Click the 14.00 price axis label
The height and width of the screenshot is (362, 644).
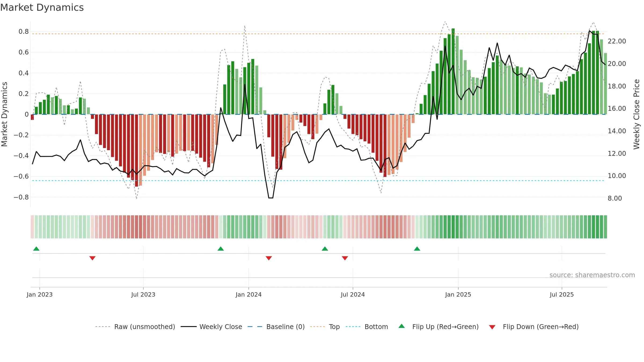[617, 131]
